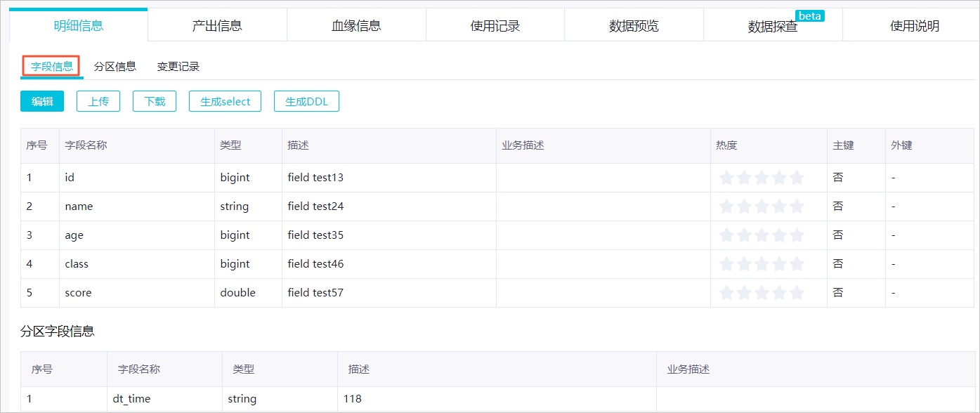Click the 上传 button

pyautogui.click(x=98, y=101)
